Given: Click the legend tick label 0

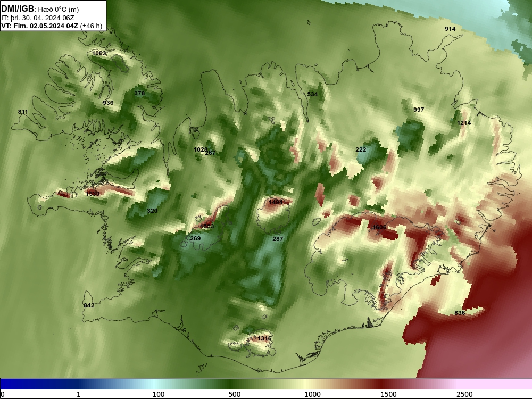Looking at the screenshot, I should [x=3, y=394].
